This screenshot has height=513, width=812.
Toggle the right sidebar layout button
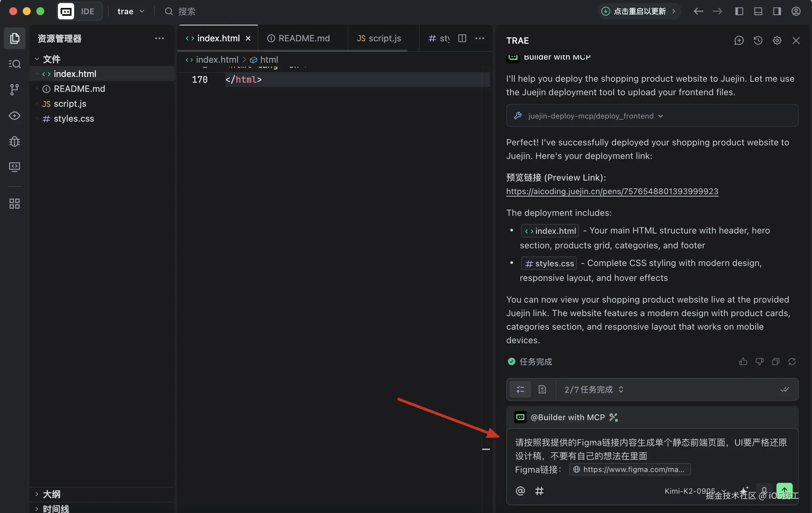[777, 12]
